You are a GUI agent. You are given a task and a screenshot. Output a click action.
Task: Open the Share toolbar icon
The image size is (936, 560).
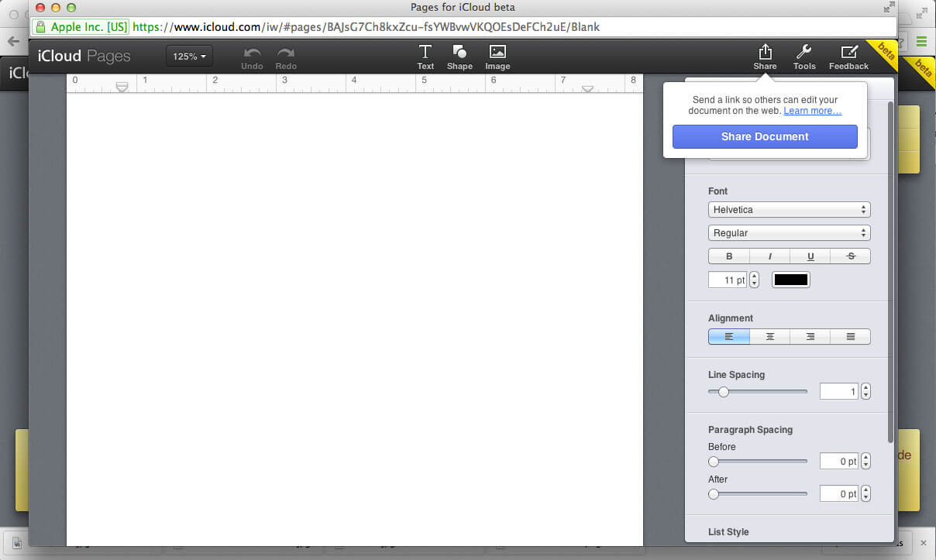[x=765, y=53]
